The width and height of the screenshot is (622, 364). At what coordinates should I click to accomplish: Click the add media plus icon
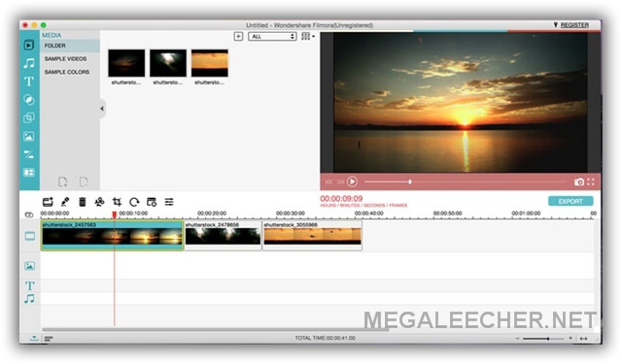tap(238, 37)
